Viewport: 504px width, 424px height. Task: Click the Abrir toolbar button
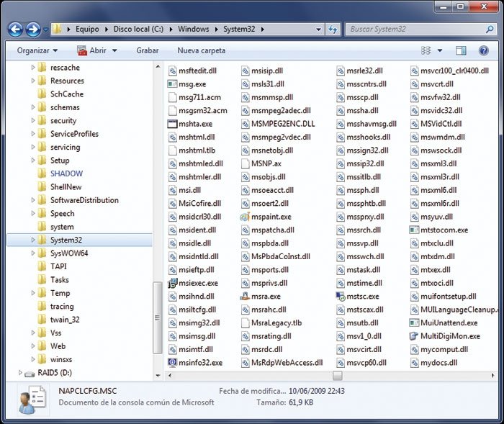(x=92, y=50)
